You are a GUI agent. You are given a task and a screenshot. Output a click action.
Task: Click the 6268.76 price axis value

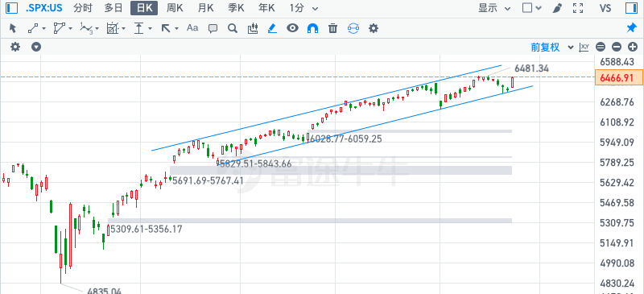pos(617,102)
